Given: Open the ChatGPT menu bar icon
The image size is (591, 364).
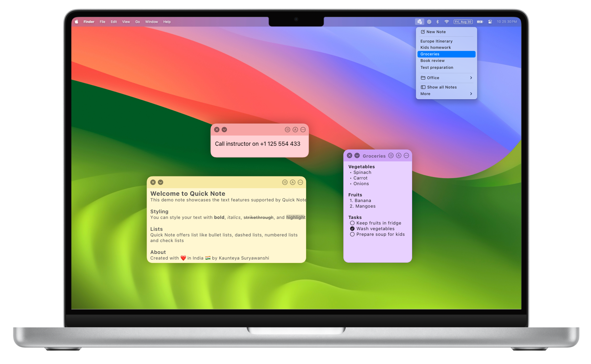Looking at the screenshot, I should [429, 22].
